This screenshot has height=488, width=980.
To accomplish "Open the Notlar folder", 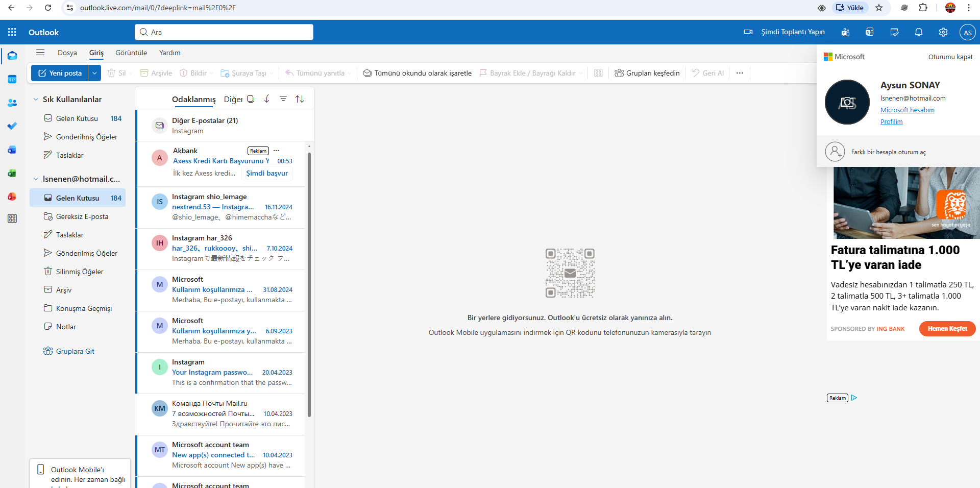I will [x=78, y=327].
